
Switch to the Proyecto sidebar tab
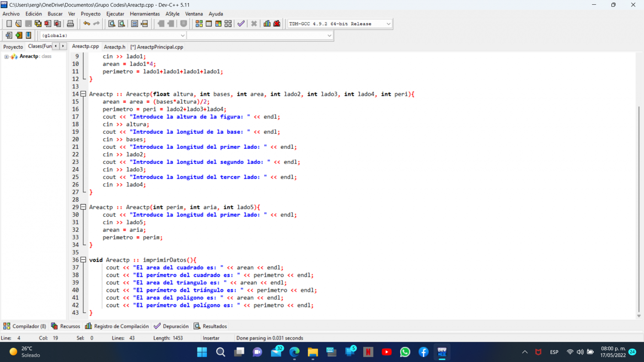coord(13,47)
